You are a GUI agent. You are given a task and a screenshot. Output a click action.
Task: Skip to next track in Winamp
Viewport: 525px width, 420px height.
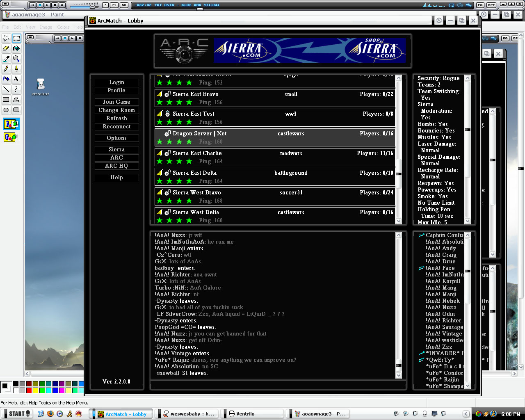tap(62, 5)
